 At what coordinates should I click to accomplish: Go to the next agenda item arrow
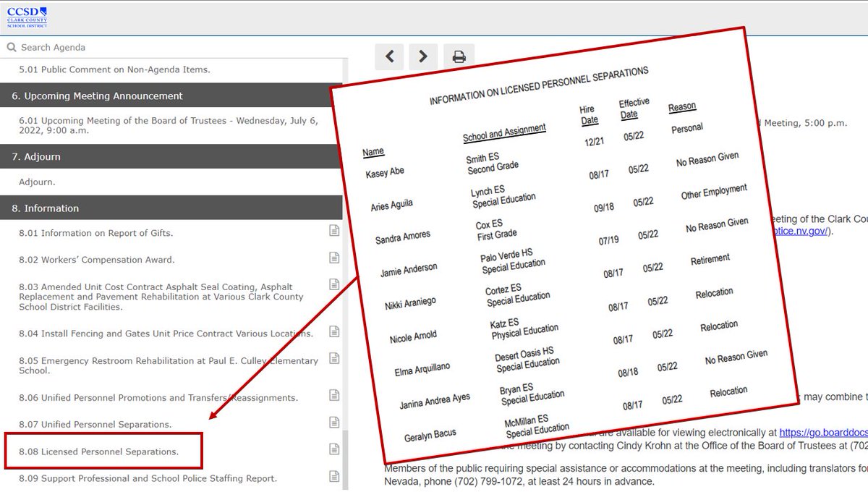click(x=423, y=56)
